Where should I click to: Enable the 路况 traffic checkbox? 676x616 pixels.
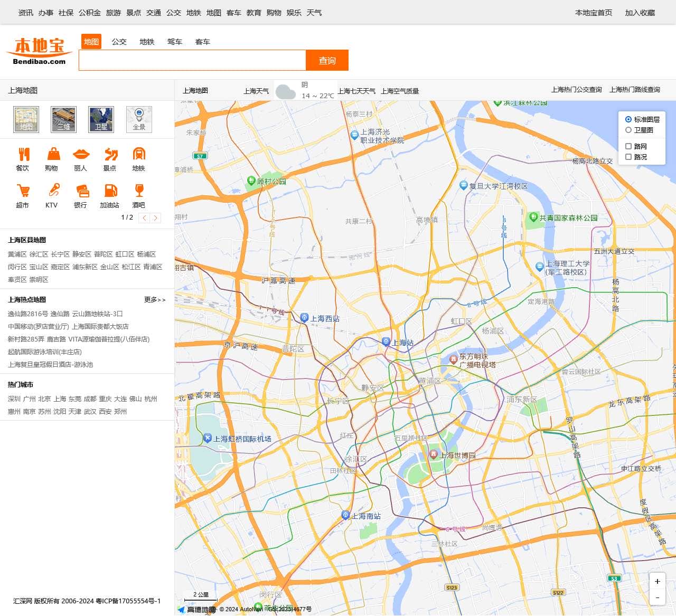pos(628,157)
